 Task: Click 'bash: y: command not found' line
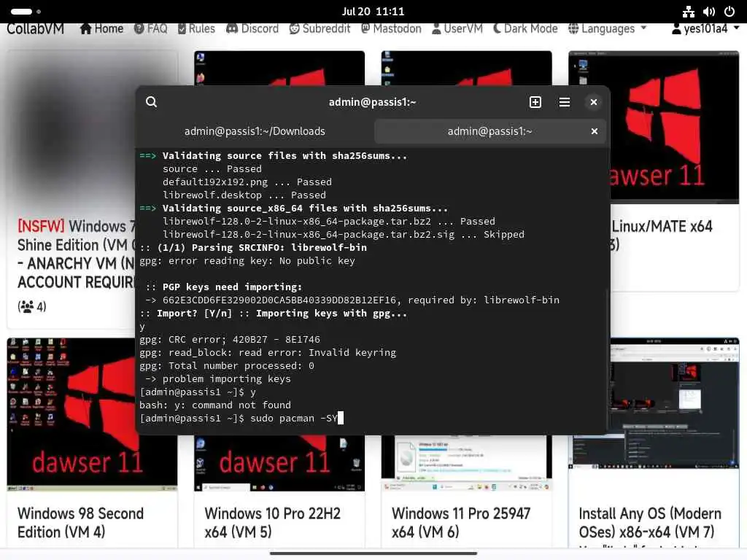click(215, 405)
